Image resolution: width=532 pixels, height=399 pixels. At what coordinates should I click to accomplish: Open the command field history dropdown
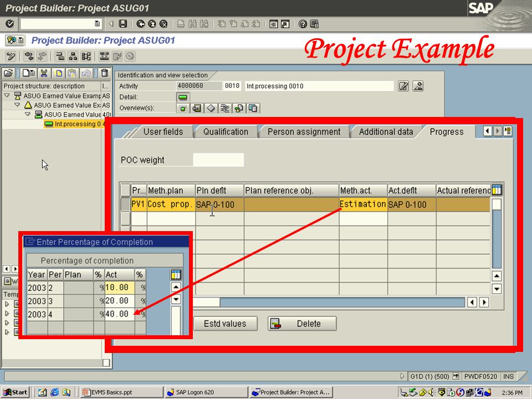tap(97, 24)
